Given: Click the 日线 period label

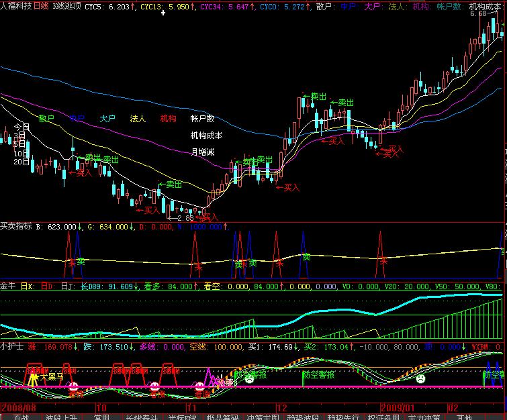Looking at the screenshot, I should pos(41,6).
